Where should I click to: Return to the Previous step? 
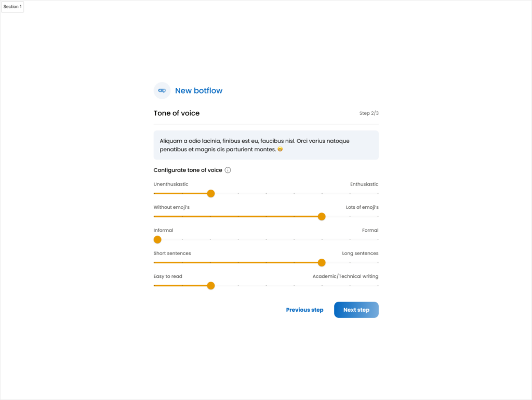point(304,310)
